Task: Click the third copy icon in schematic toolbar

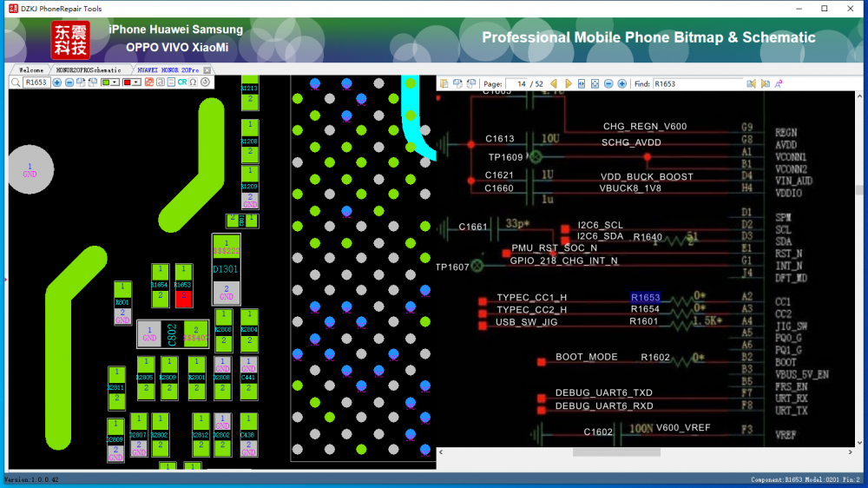Action: point(471,83)
